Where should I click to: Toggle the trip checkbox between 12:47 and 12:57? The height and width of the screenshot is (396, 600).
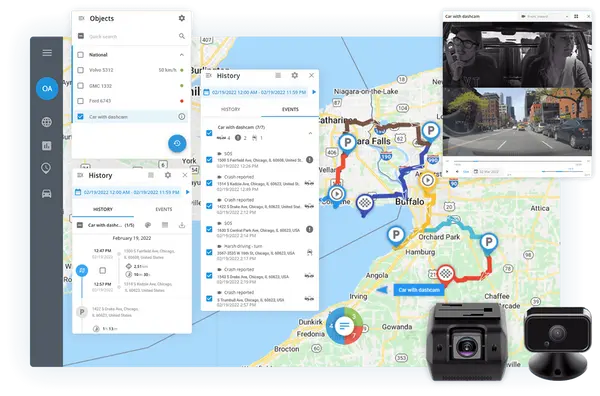point(103,271)
